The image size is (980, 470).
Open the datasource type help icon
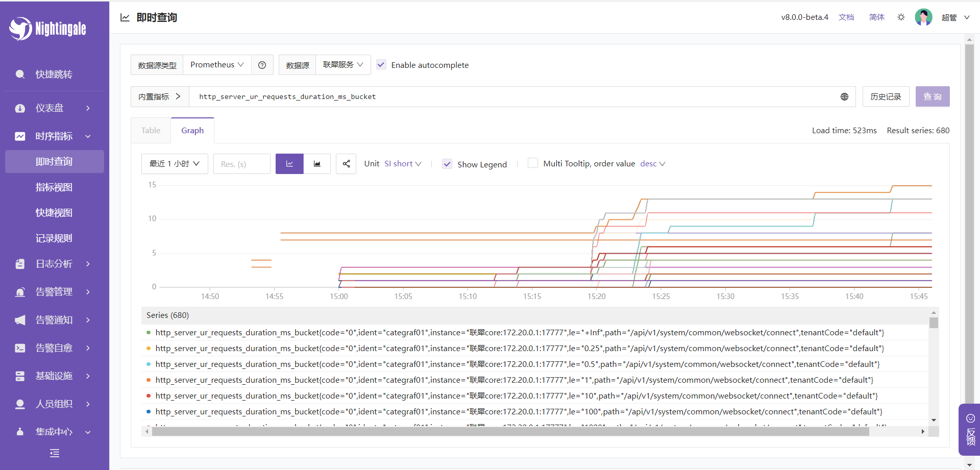tap(262, 65)
